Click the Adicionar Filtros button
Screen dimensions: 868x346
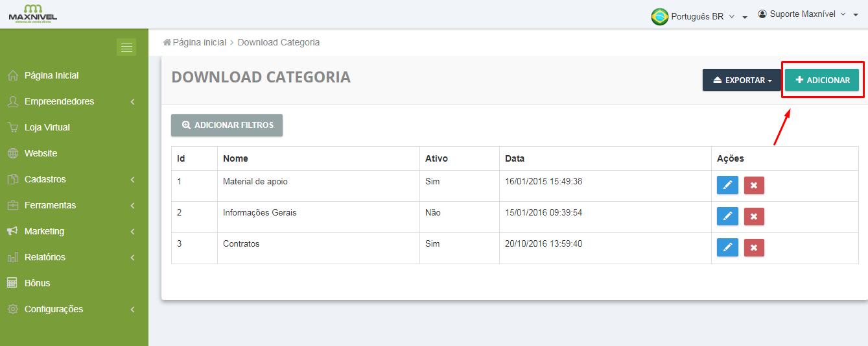point(227,125)
